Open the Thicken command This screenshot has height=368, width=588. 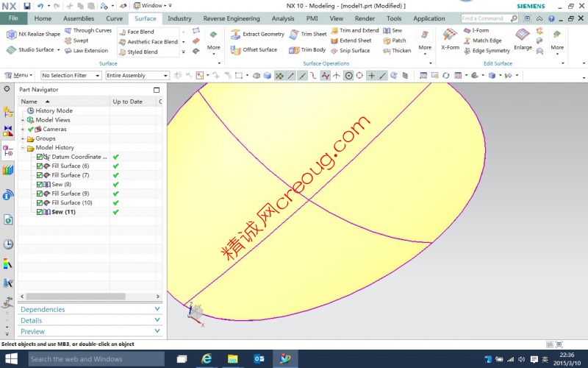click(x=397, y=51)
